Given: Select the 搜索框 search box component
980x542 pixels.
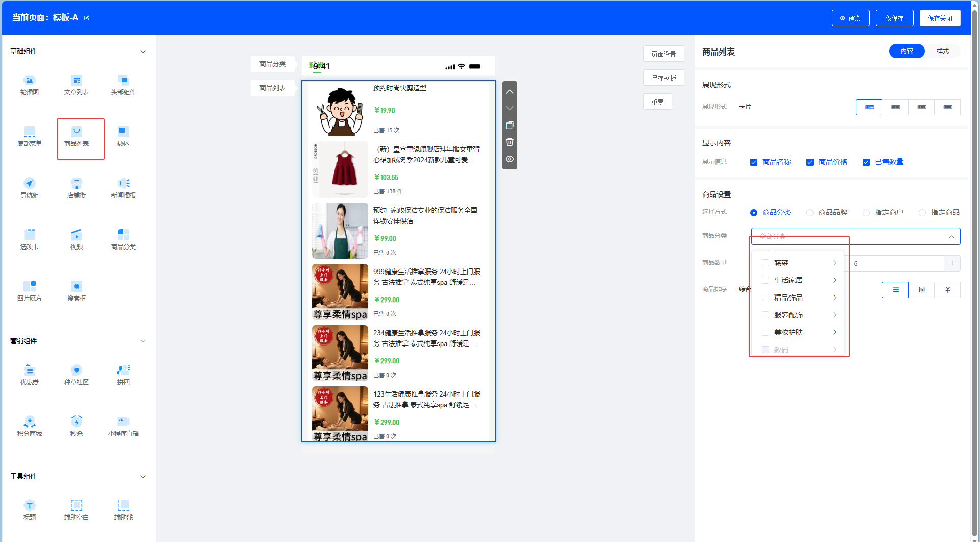Looking at the screenshot, I should [77, 291].
